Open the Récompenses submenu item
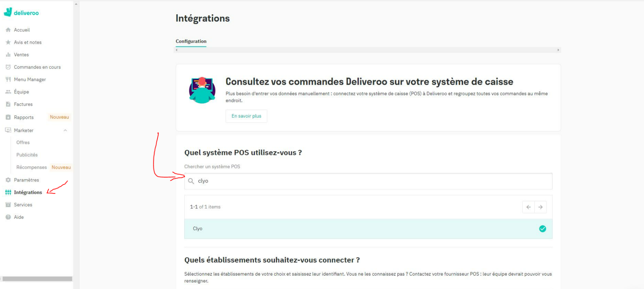This screenshot has width=644, height=289. coord(32,167)
